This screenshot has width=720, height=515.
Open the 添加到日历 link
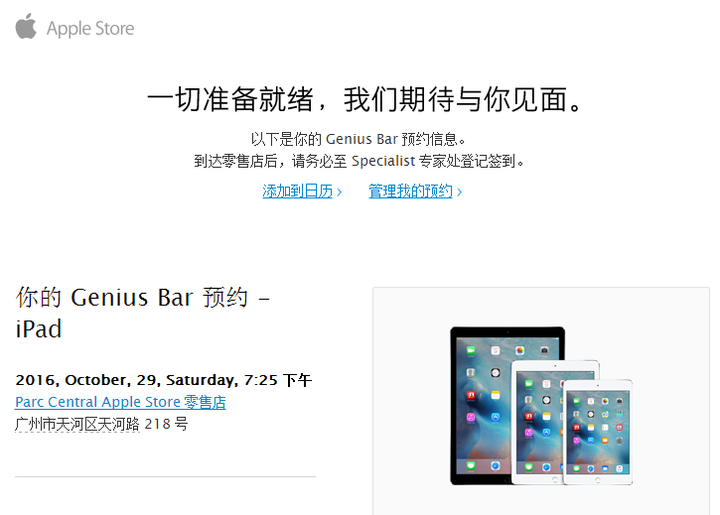coord(297,191)
